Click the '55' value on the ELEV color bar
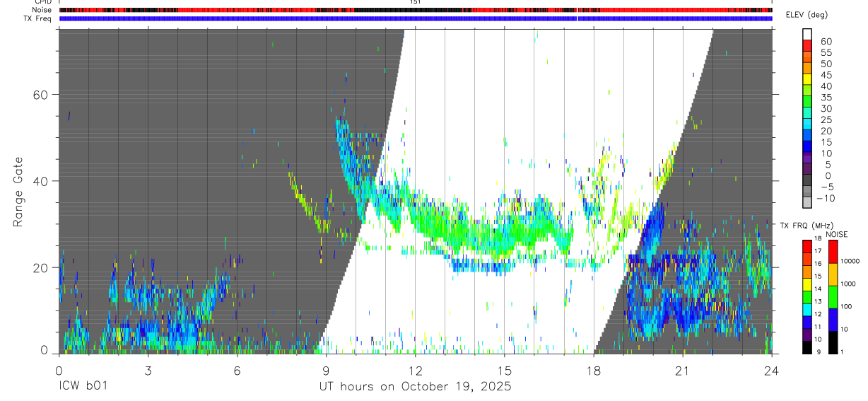868x401 pixels. pyautogui.click(x=825, y=53)
